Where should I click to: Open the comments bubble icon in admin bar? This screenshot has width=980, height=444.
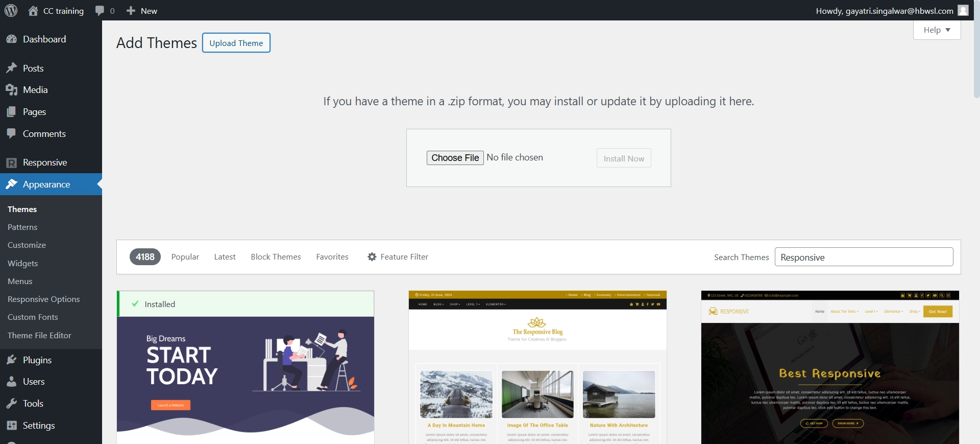(x=100, y=11)
